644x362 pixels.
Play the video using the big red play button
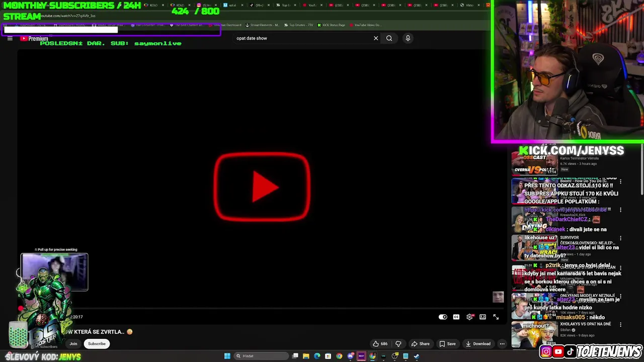[x=262, y=187]
